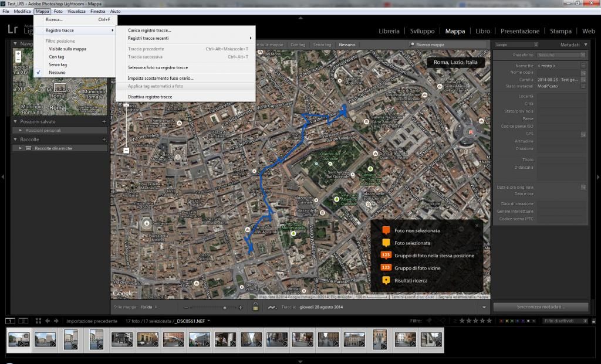This screenshot has width=601, height=364.
Task: Open the Visualizza menu
Action: [x=76, y=12]
